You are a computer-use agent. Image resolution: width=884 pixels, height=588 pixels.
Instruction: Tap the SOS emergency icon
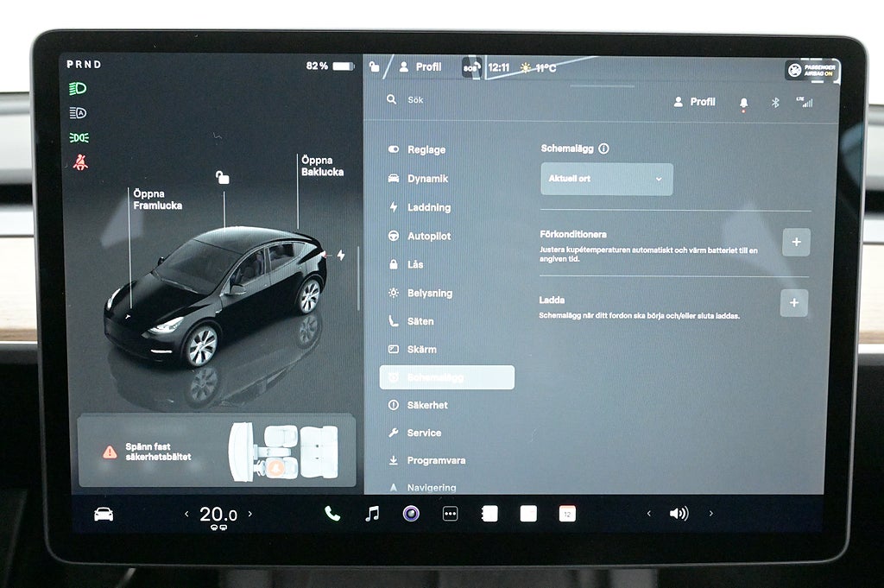point(470,67)
